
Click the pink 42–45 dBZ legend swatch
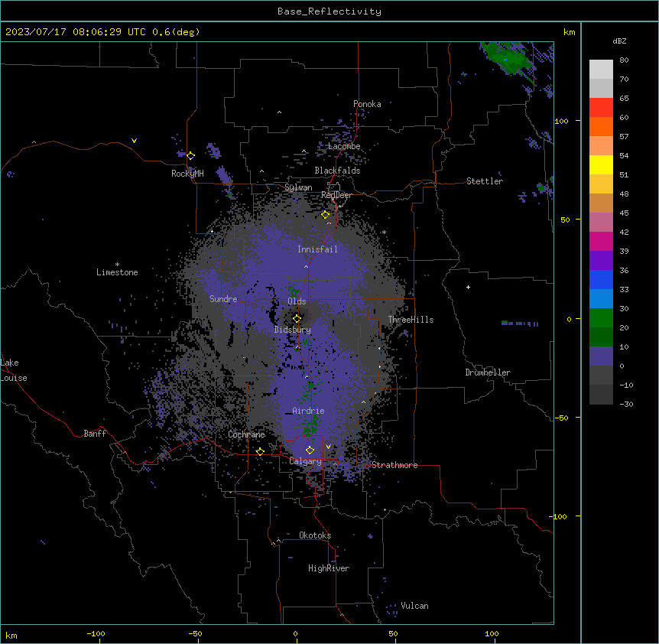coord(601,223)
